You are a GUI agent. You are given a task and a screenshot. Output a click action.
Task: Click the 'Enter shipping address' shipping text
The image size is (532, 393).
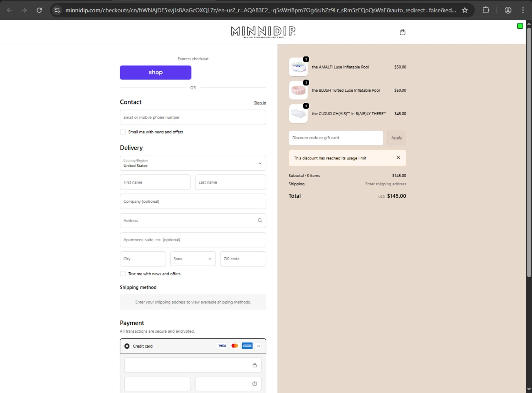click(386, 184)
